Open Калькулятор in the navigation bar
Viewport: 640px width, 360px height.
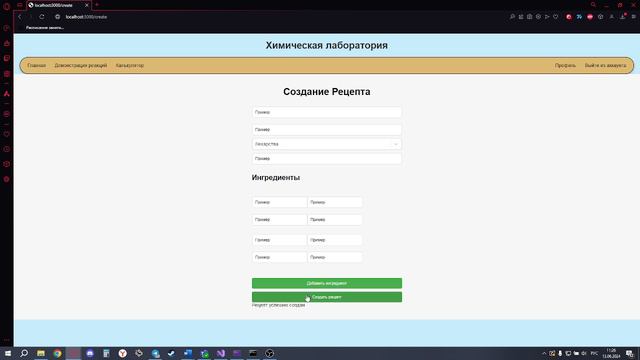(129, 65)
